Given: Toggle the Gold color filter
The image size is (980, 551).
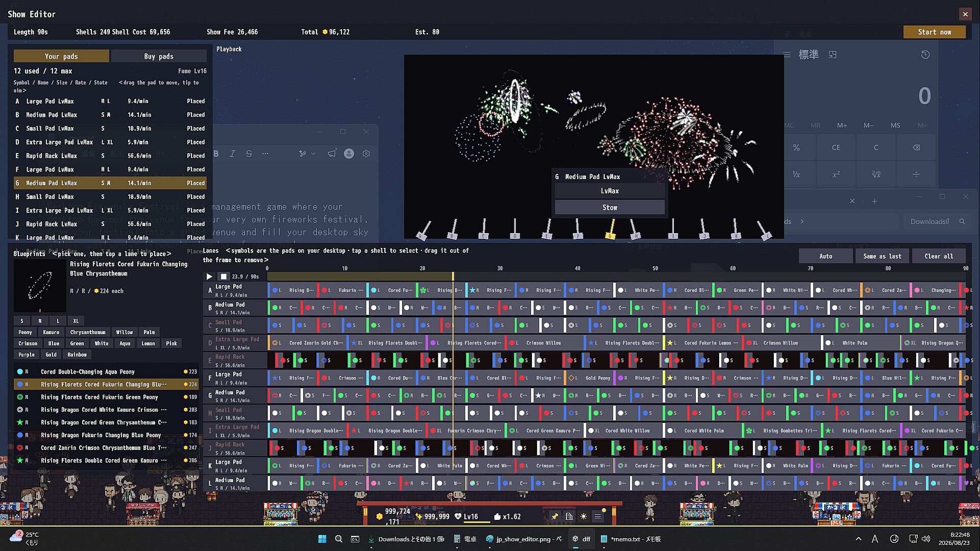Looking at the screenshot, I should pos(51,355).
